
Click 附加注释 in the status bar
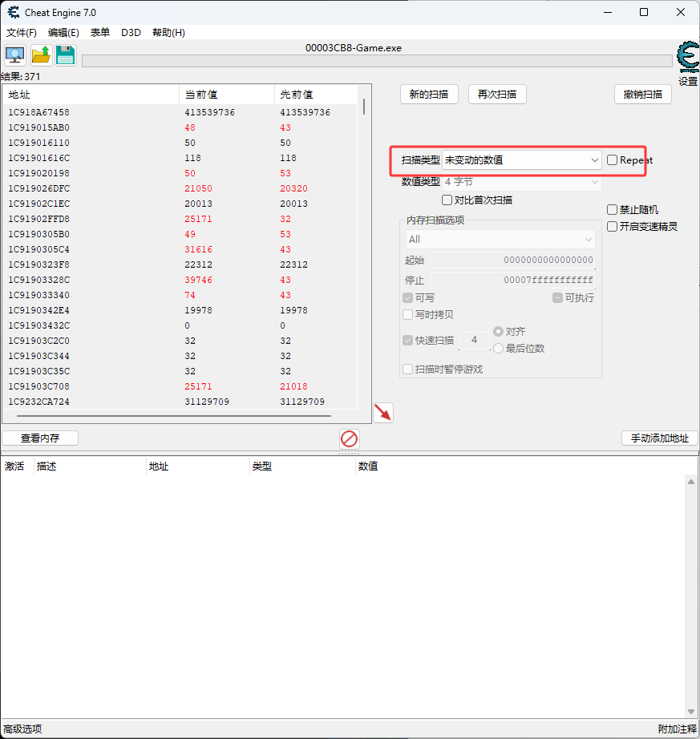click(678, 729)
